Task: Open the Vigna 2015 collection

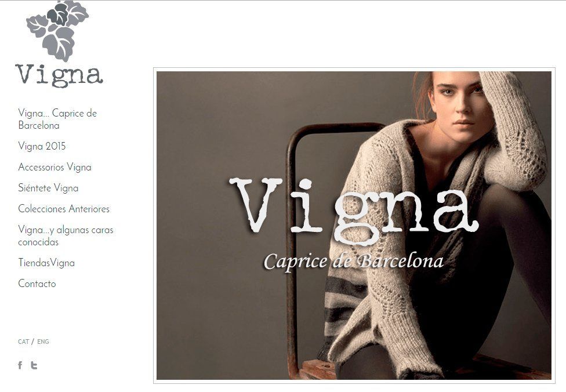Action: (42, 146)
